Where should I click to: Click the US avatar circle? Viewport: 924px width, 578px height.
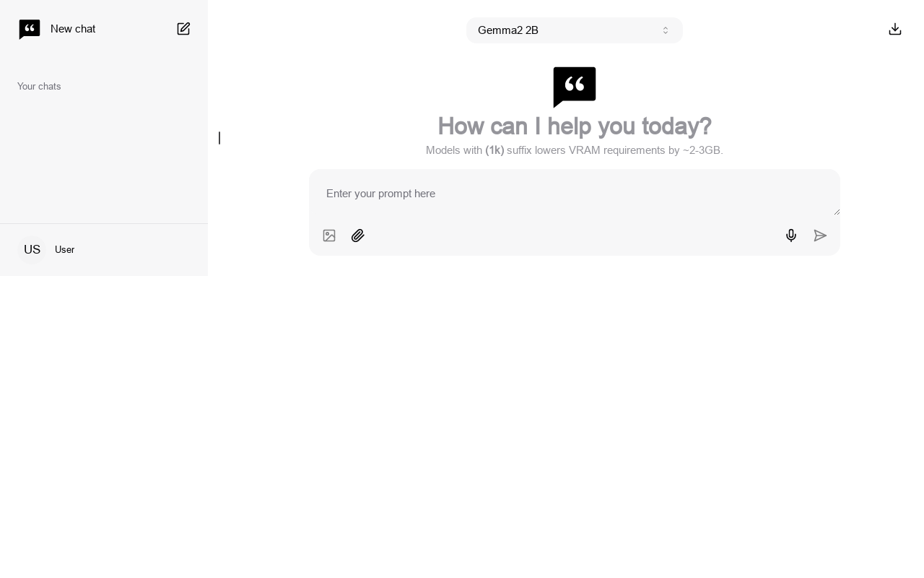32,250
